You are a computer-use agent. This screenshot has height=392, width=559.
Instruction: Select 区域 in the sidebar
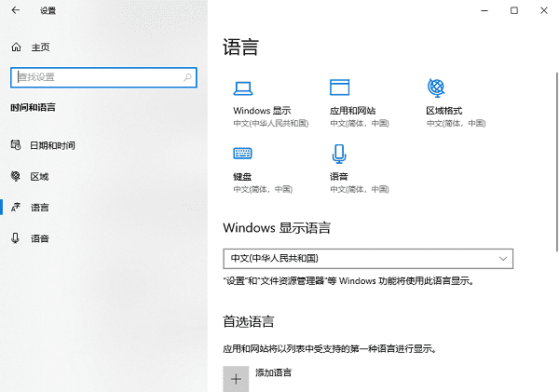click(39, 176)
